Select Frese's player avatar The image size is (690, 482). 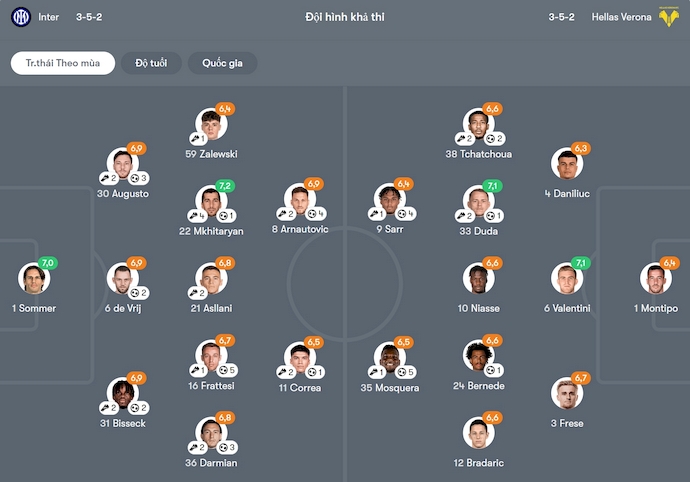click(567, 394)
